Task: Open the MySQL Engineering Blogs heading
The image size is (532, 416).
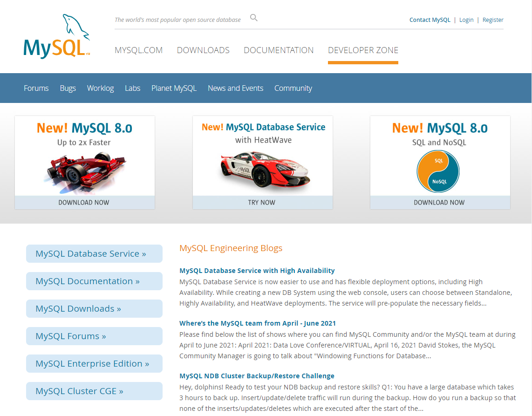Action: (231, 248)
